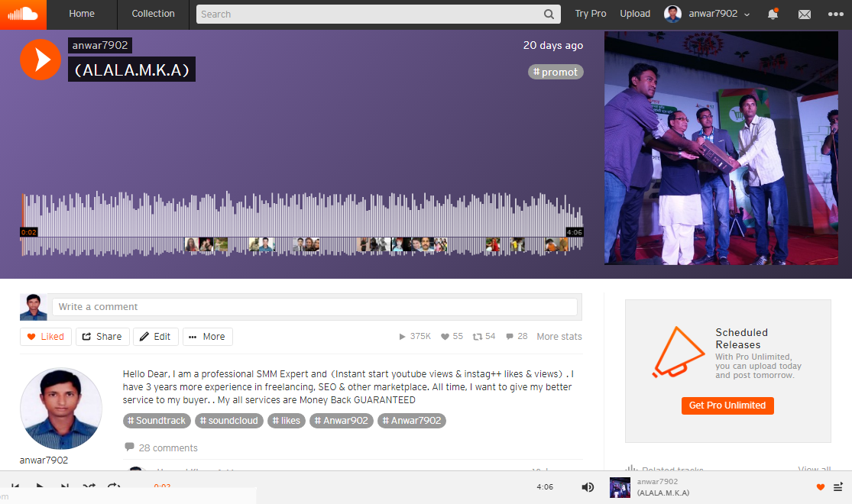Click the 4:06 duration marker on waveform
The height and width of the screenshot is (504, 852).
[575, 232]
